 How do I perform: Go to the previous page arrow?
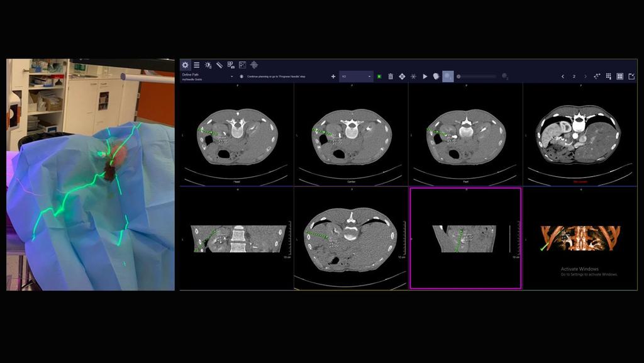coord(563,76)
